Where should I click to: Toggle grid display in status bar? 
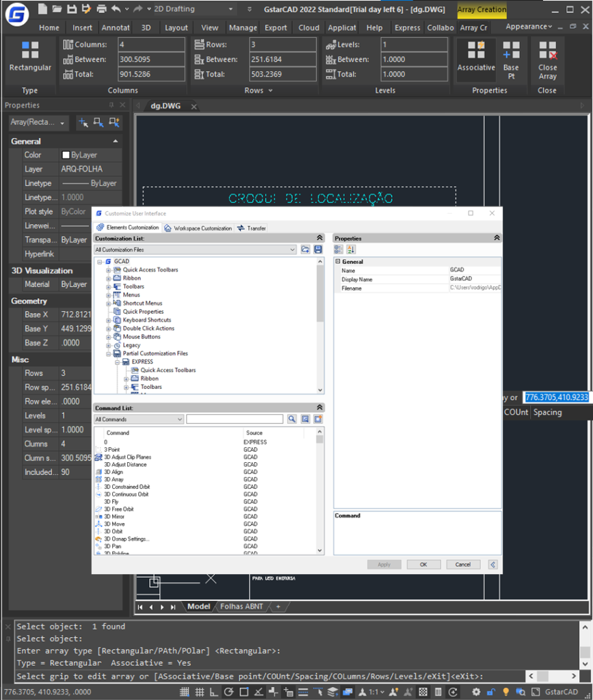pos(199,692)
